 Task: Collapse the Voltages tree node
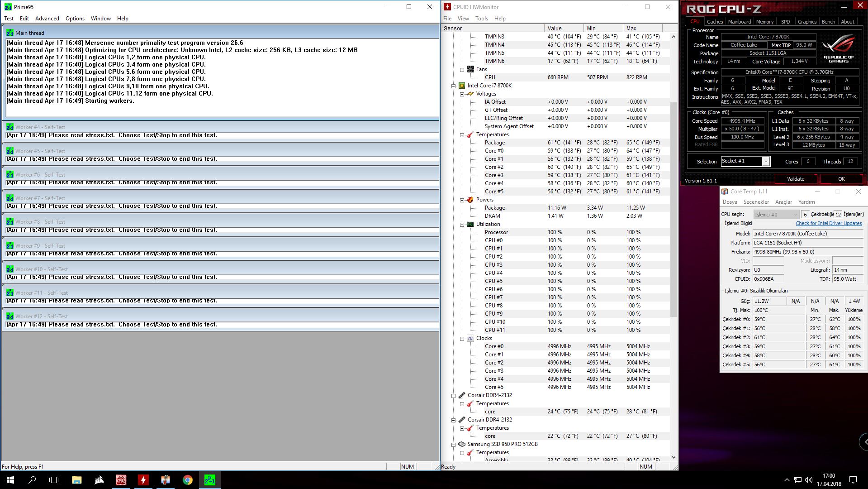(462, 94)
